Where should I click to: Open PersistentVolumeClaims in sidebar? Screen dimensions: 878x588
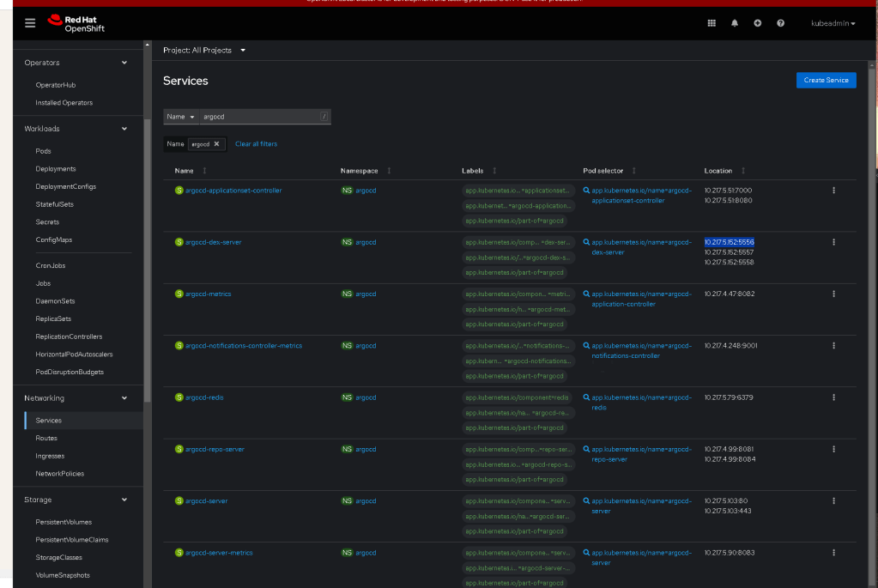(72, 540)
